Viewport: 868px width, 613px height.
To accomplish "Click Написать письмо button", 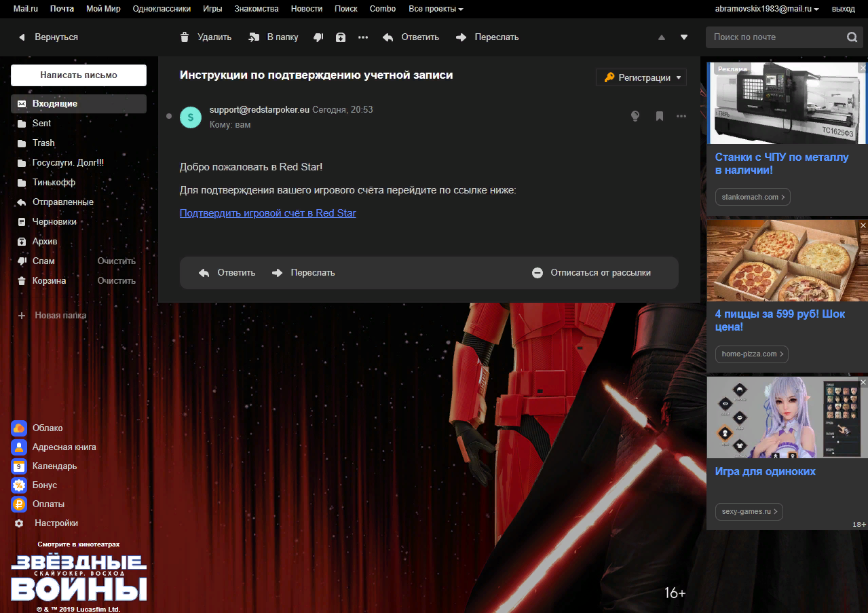I will click(79, 75).
